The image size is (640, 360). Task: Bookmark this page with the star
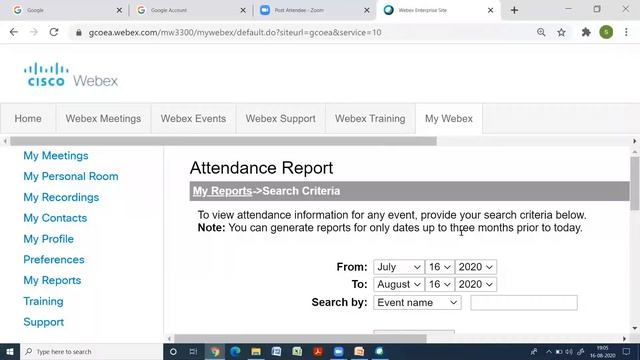click(562, 32)
